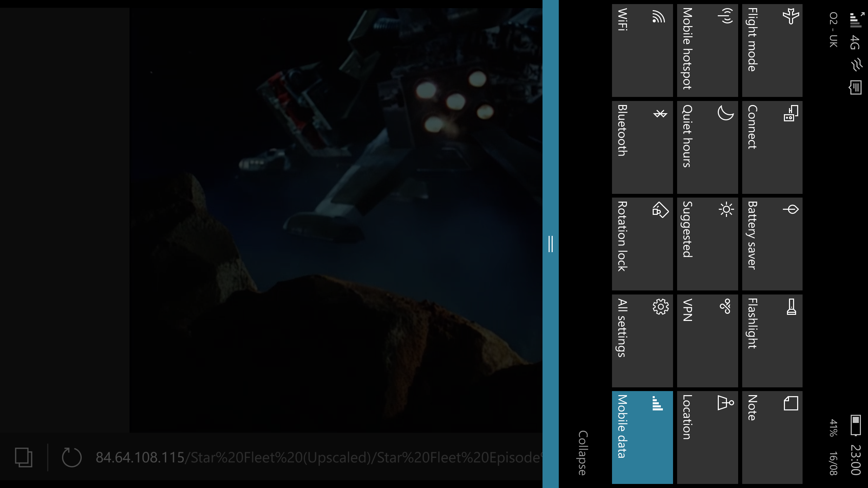This screenshot has height=488, width=868.
Task: Enable Battery saver tile
Action: [x=772, y=244]
